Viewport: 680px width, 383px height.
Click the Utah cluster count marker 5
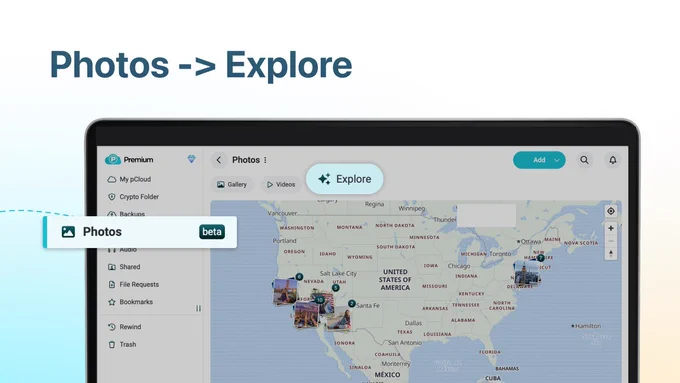[x=336, y=288]
